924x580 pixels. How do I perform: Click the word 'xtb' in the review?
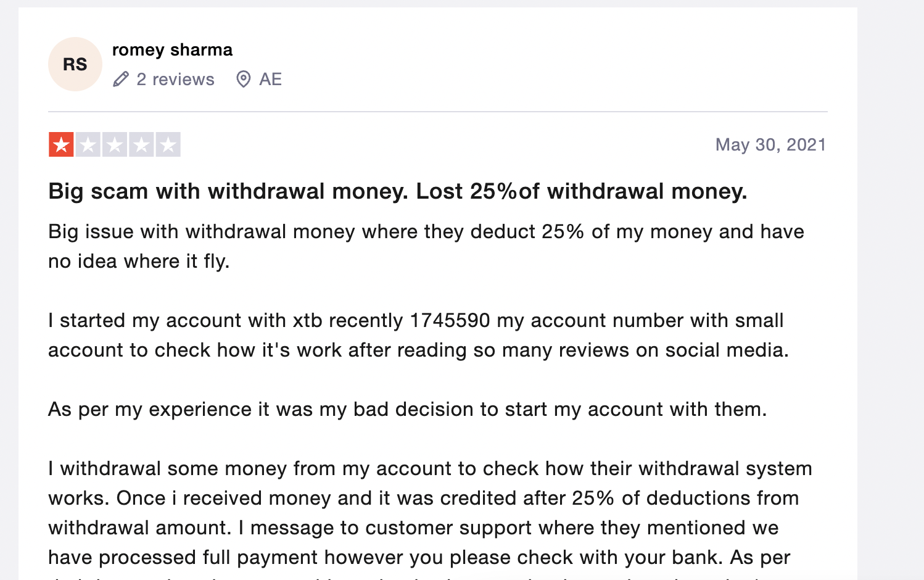pos(307,320)
